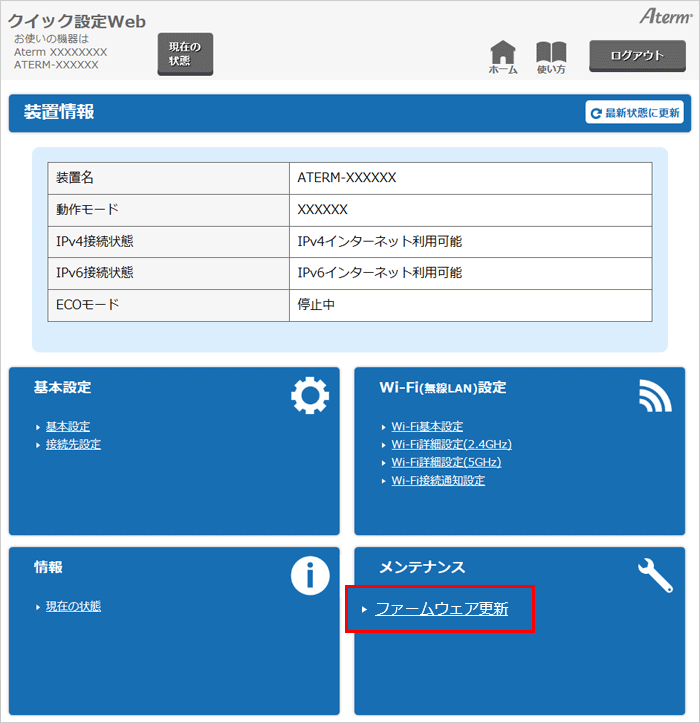Click the gear icon in 基本設定 panel

(x=309, y=397)
